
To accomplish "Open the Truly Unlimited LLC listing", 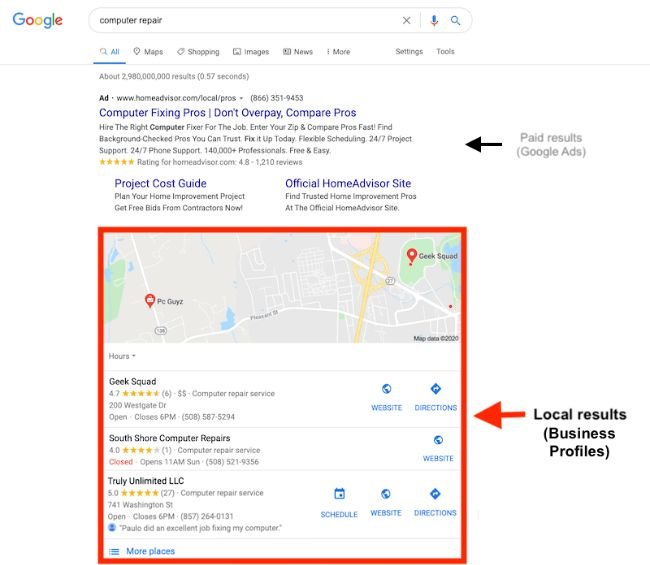I will (x=146, y=481).
